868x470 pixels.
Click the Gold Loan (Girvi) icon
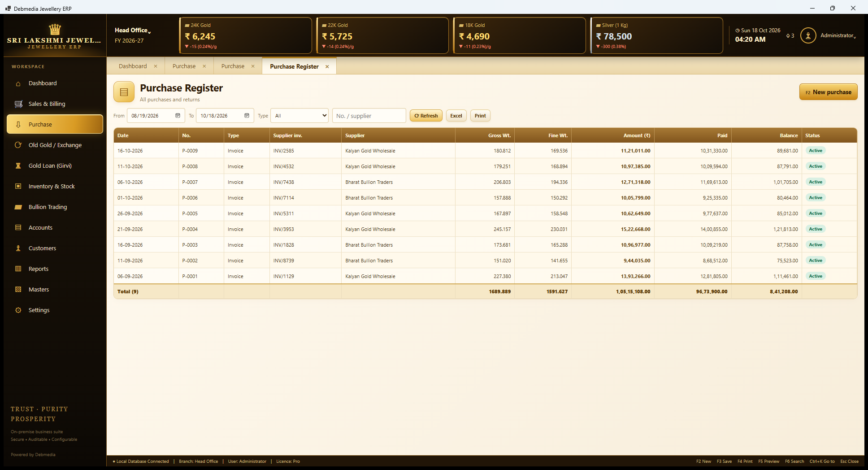(x=18, y=166)
